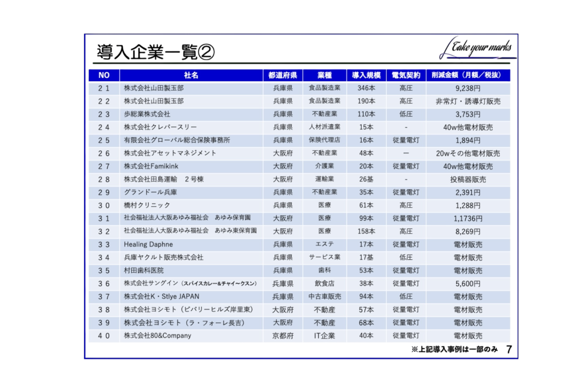This screenshot has height=392, width=588.
Task: Click the 346本 installation scale cell
Action: pos(366,88)
